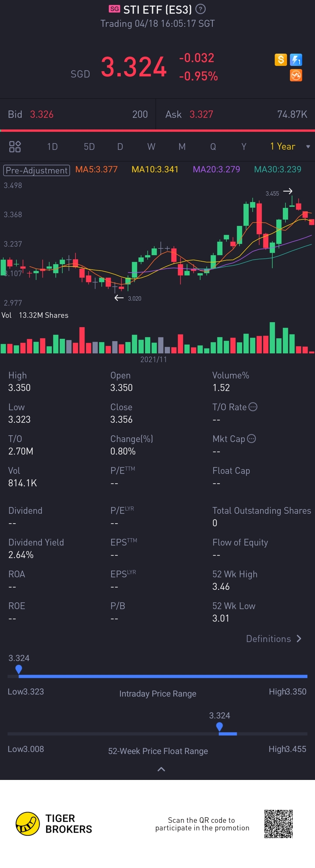Tap the Bid price 3.326

[42, 115]
